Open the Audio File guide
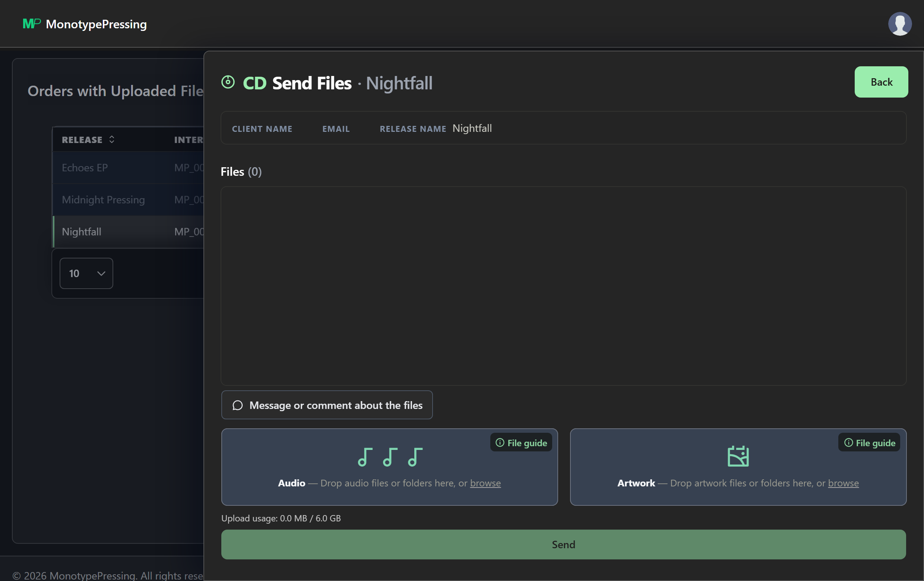924x581 pixels. pos(521,442)
